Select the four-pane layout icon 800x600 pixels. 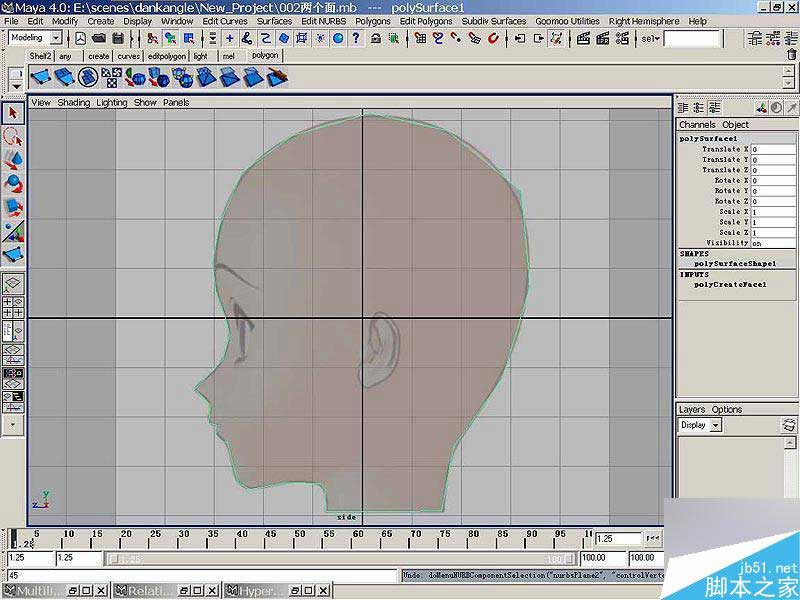point(13,307)
